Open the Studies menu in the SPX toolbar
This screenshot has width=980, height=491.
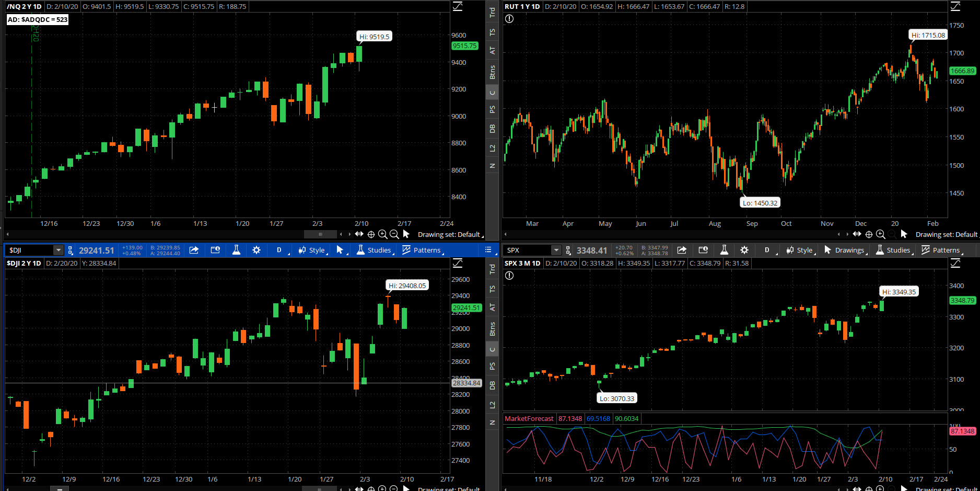(x=894, y=250)
